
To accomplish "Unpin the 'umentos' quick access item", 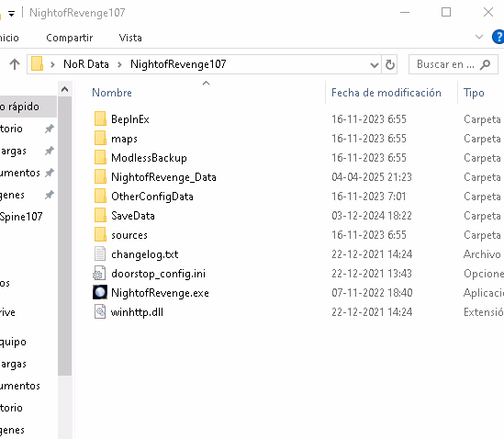I will click(50, 173).
